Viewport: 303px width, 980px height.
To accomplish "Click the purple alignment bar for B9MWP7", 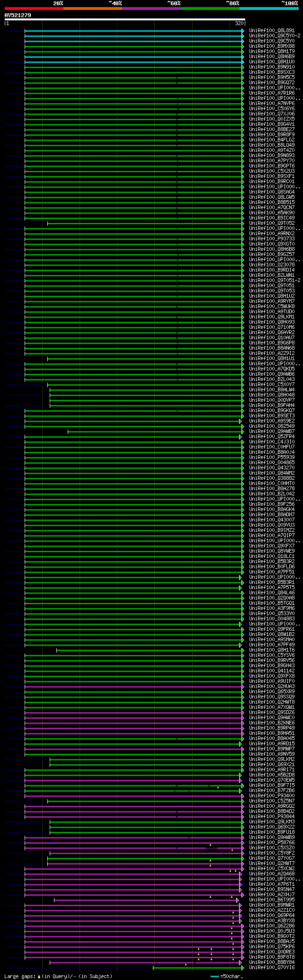I will coord(134,749).
